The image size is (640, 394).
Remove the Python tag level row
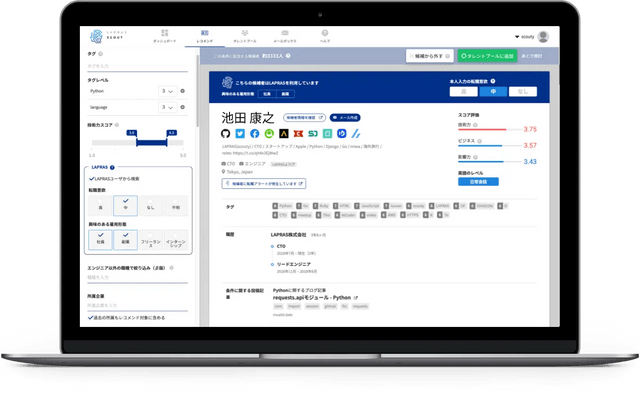[x=182, y=91]
